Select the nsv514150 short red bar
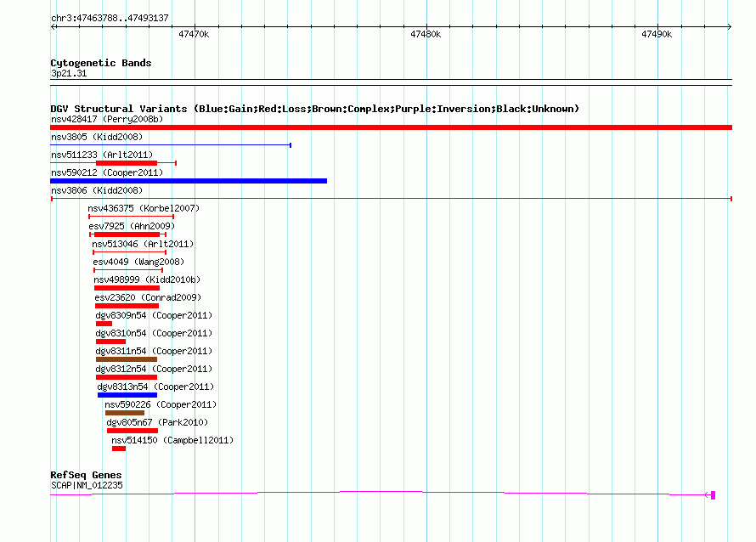The height and width of the screenshot is (542, 756). click(119, 449)
